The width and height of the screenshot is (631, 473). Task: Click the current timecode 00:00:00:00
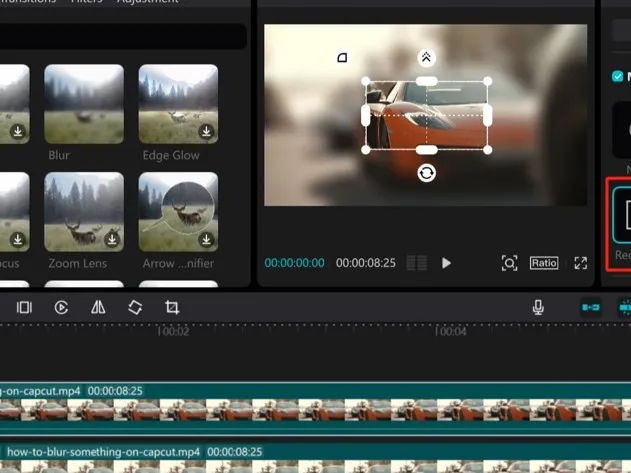pyautogui.click(x=294, y=263)
